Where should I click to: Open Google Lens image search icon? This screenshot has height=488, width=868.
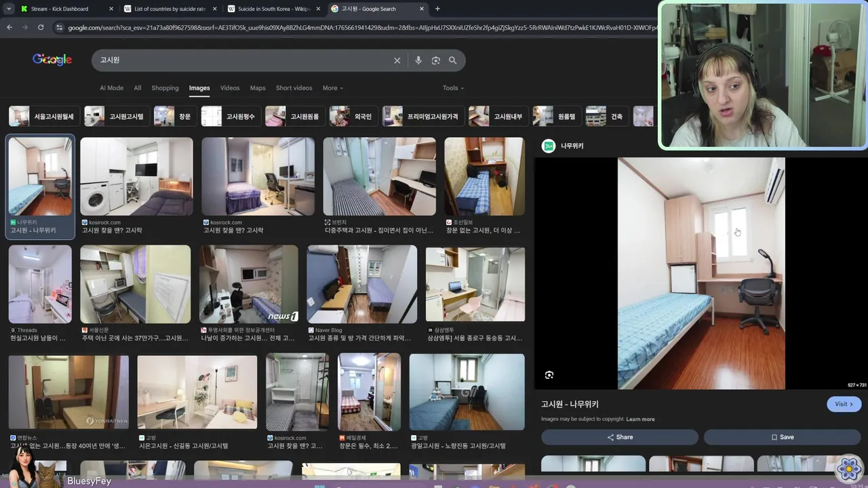point(436,60)
